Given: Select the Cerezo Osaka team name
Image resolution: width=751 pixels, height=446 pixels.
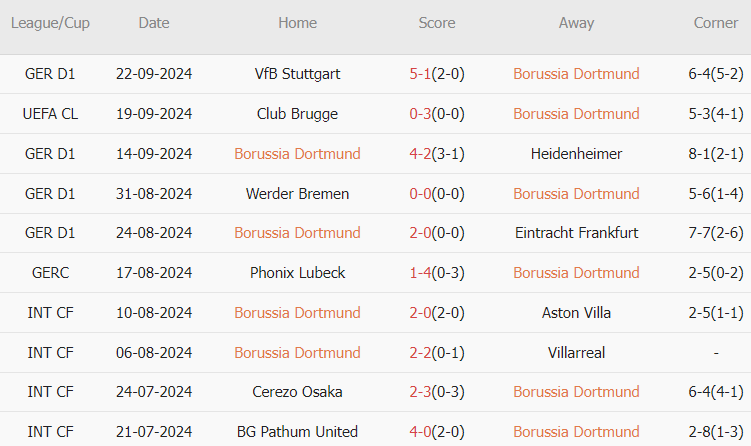Looking at the screenshot, I should pos(297,392).
